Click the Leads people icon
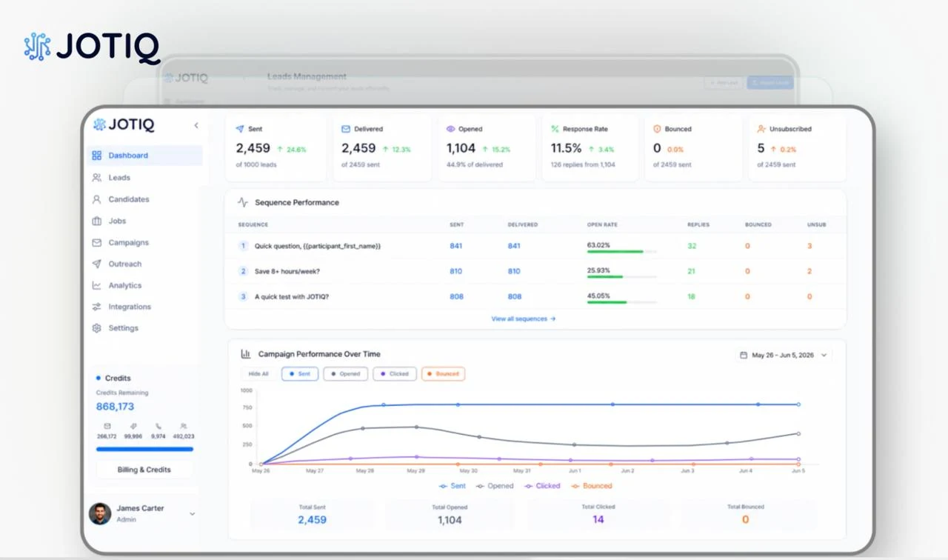The image size is (948, 560). coord(96,178)
